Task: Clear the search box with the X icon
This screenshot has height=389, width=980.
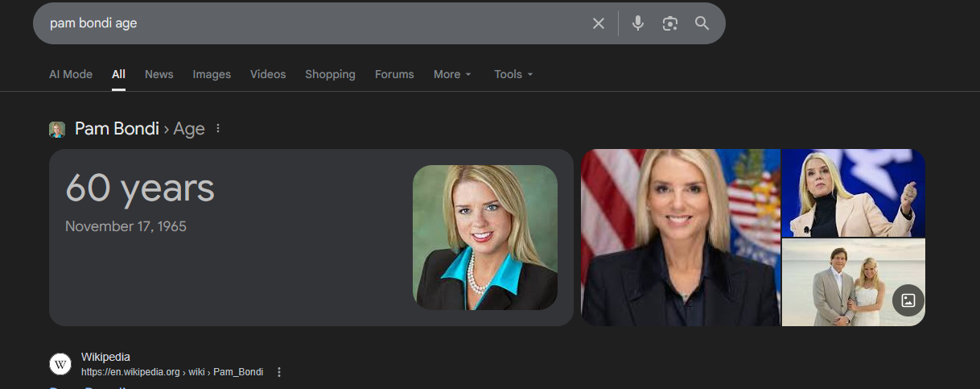Action: 599,23
